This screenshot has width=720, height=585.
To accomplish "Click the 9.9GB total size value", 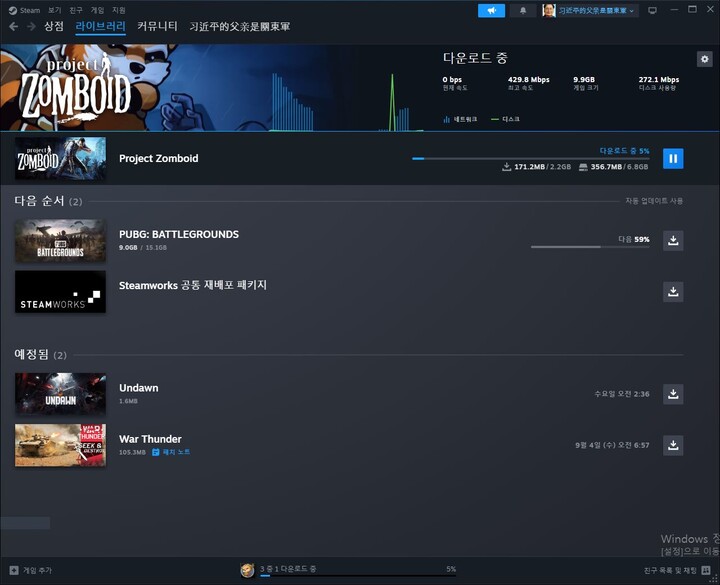I will [x=584, y=79].
